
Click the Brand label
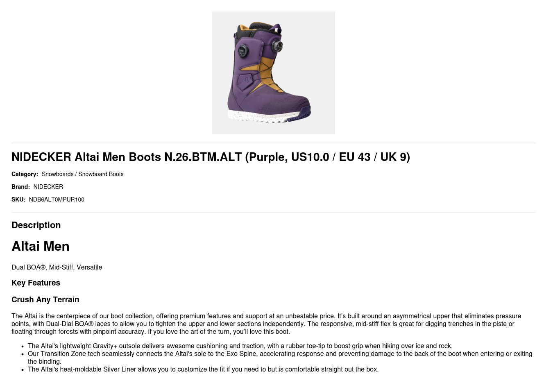(20, 187)
